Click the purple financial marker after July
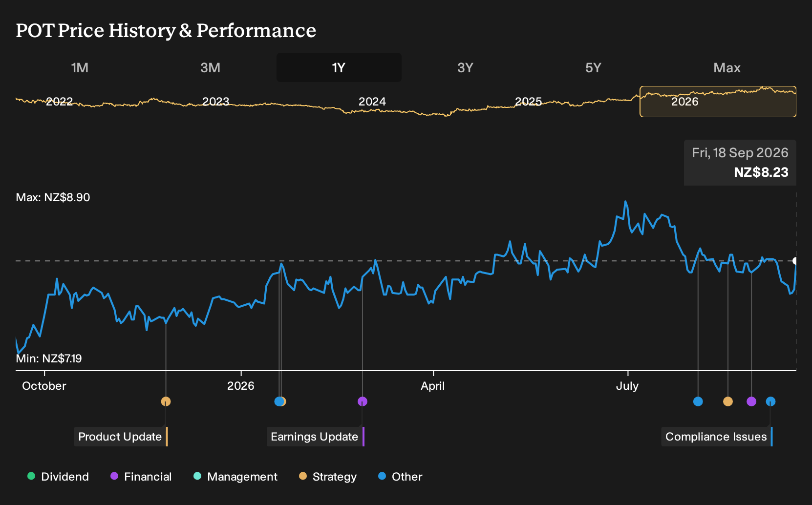Viewport: 812px width, 505px height. click(751, 401)
